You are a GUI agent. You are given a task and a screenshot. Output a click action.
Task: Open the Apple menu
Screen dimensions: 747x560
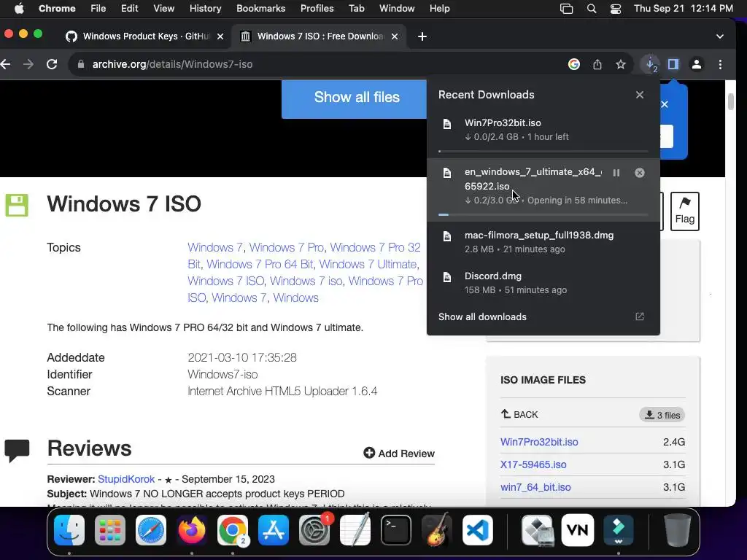(19, 9)
